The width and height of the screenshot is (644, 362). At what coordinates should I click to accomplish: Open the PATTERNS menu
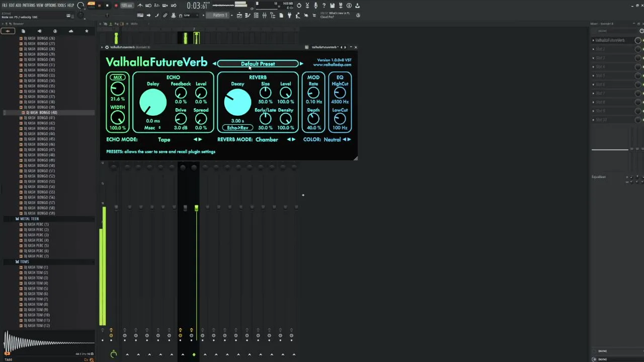point(29,5)
